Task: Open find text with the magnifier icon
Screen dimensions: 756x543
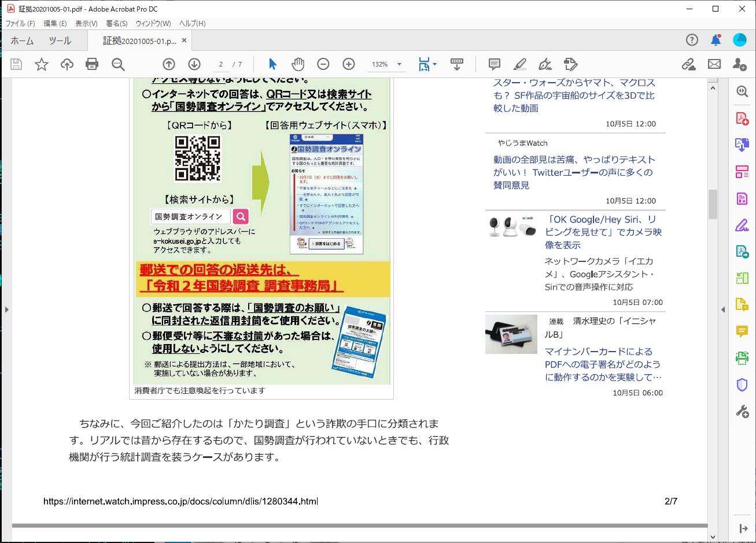Action: 118,64
